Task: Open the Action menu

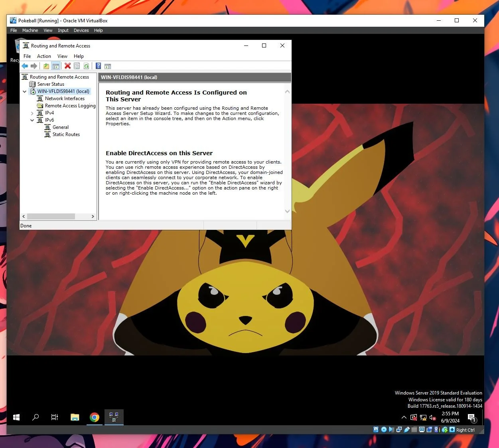Action: pos(44,56)
